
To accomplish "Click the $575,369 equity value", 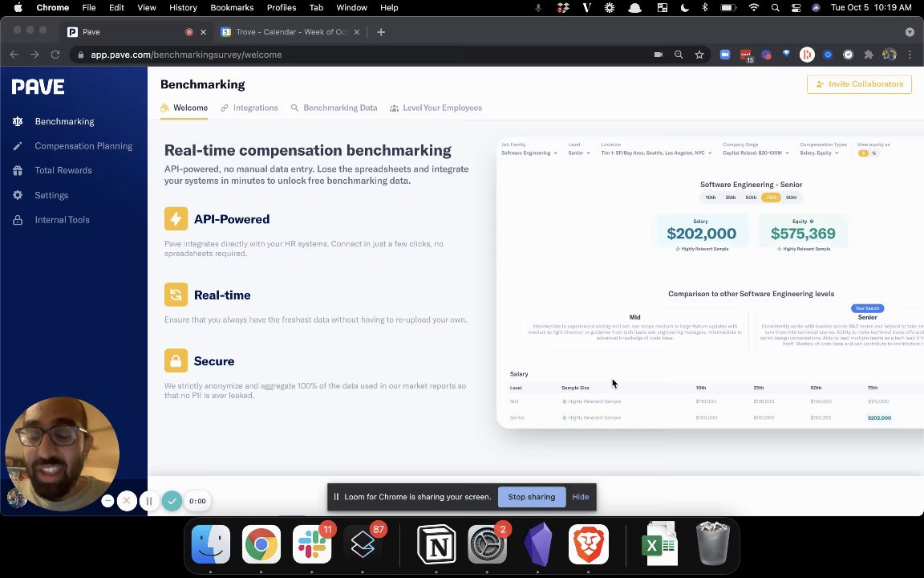I will 803,234.
